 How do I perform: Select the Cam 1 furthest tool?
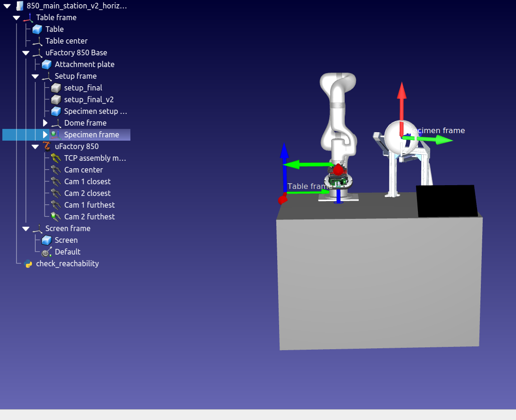click(x=90, y=205)
